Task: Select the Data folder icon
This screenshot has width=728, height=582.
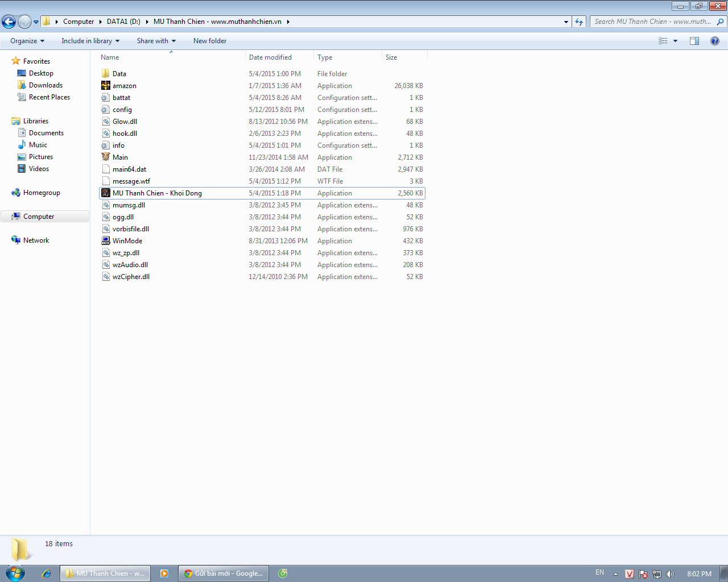Action: click(106, 74)
